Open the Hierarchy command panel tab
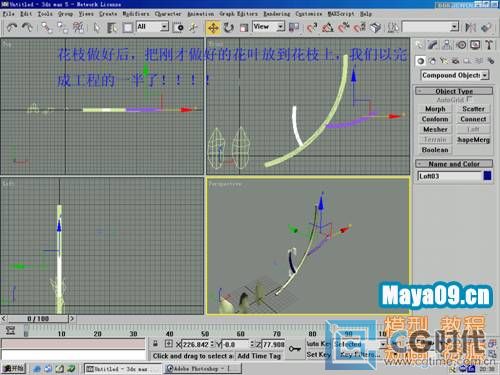The image size is (500, 375). pyautogui.click(x=447, y=45)
